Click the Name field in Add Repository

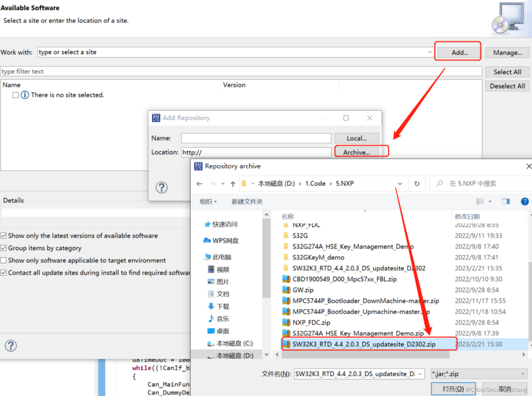pos(256,138)
